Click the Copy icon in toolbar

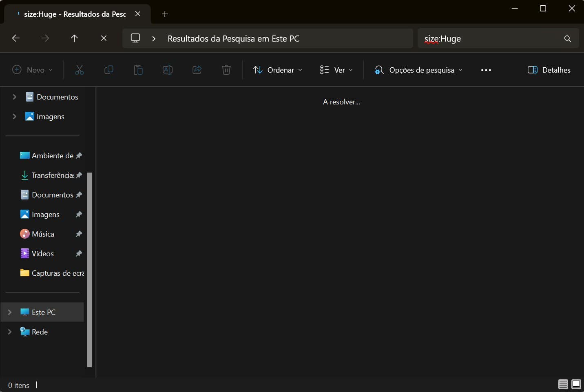click(x=109, y=70)
